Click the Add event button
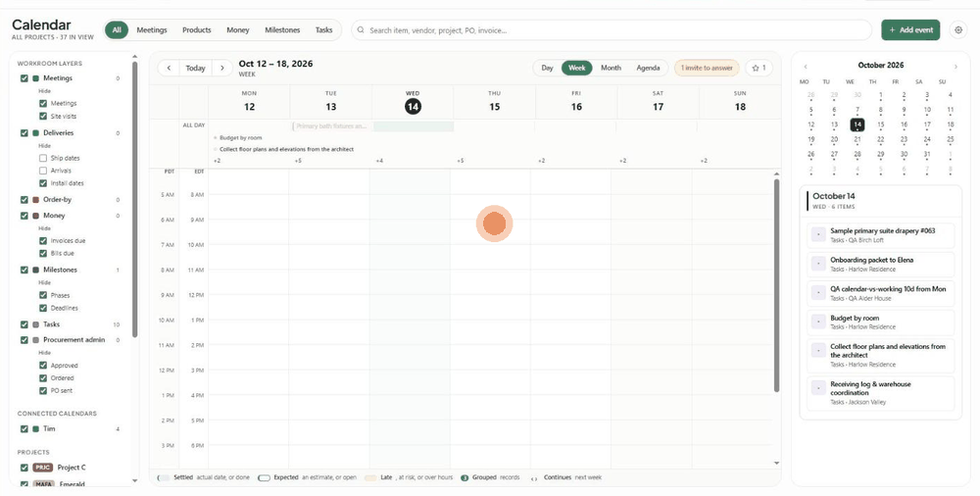The height and width of the screenshot is (496, 980). click(x=910, y=30)
